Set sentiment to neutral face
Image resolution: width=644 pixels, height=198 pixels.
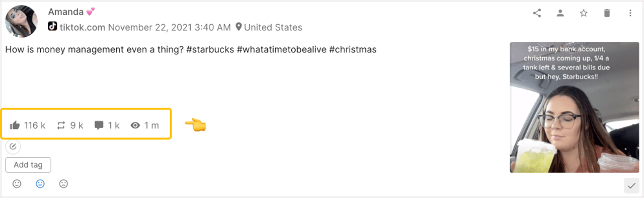point(40,184)
